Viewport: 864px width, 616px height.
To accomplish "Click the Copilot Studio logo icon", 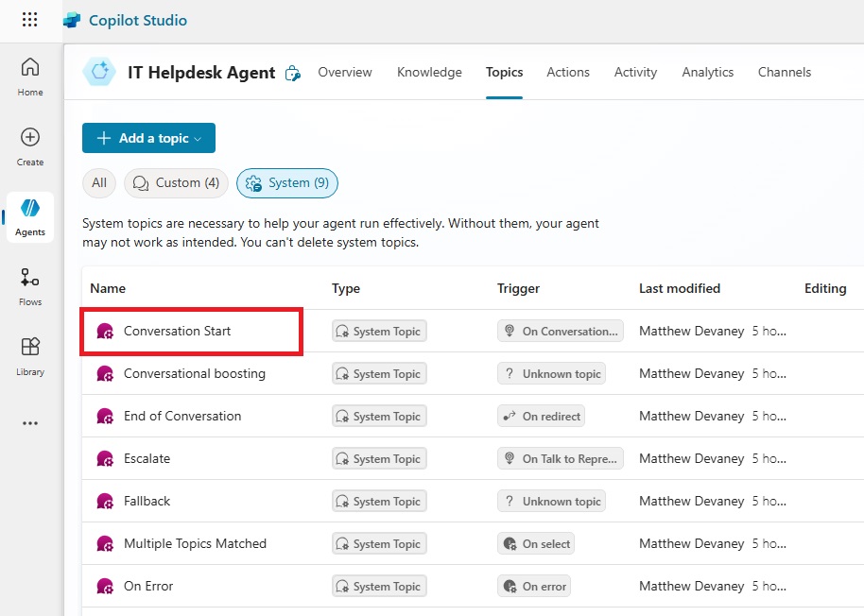I will click(x=72, y=21).
